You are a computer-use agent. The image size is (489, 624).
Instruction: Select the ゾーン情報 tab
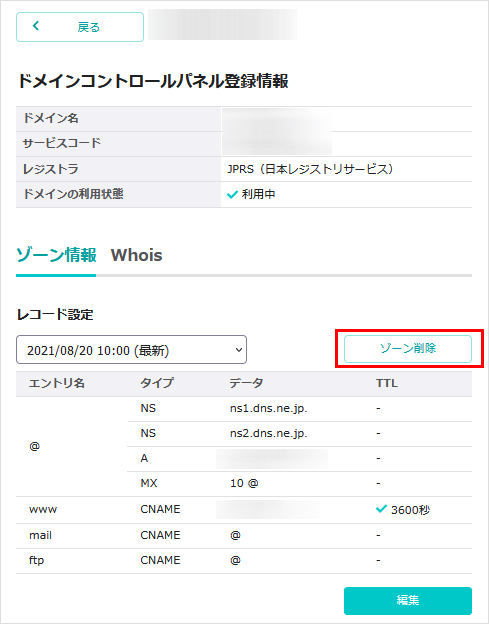pyautogui.click(x=56, y=255)
